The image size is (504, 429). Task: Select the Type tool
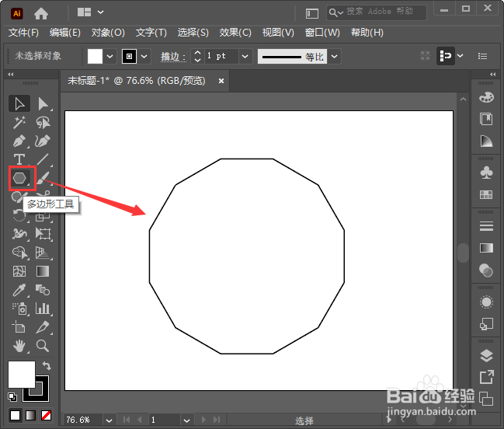pos(19,159)
